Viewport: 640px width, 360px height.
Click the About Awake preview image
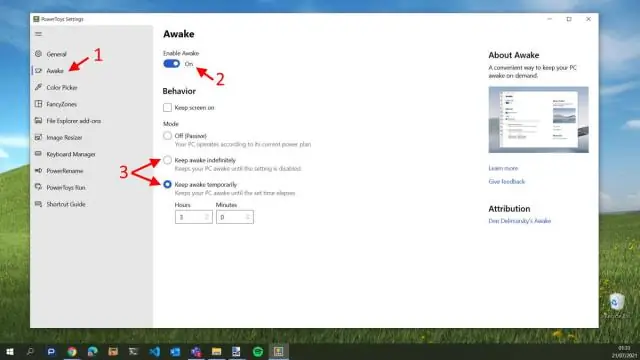pos(538,120)
